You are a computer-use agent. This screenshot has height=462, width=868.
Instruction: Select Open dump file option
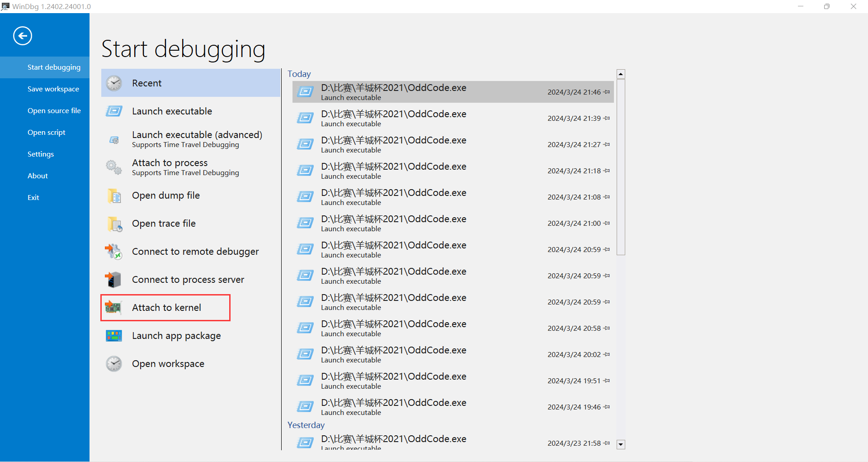pyautogui.click(x=191, y=195)
